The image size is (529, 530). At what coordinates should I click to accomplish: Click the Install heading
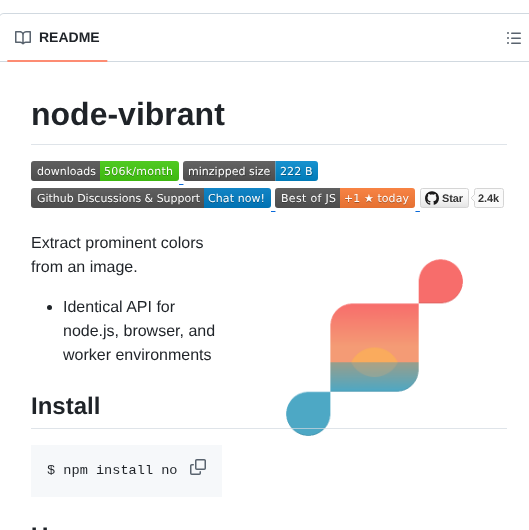(66, 406)
